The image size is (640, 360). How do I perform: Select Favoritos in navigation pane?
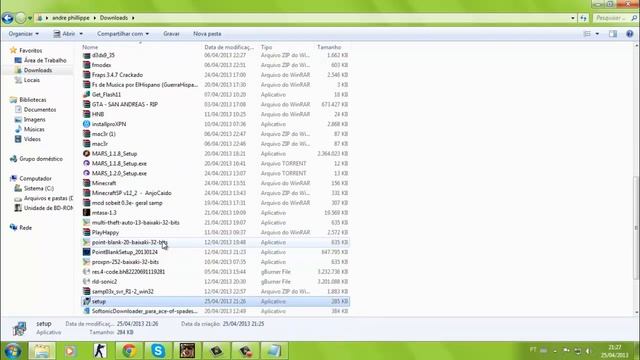(x=30, y=50)
